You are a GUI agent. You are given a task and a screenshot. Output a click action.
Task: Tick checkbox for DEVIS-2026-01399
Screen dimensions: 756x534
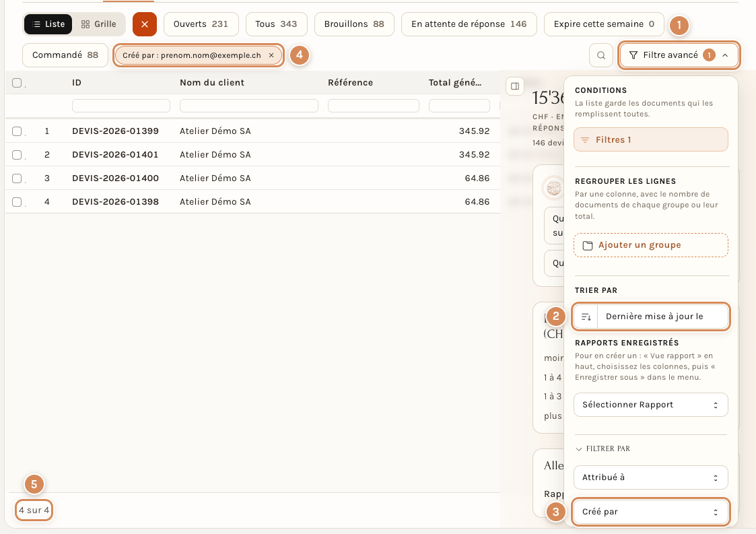(17, 131)
